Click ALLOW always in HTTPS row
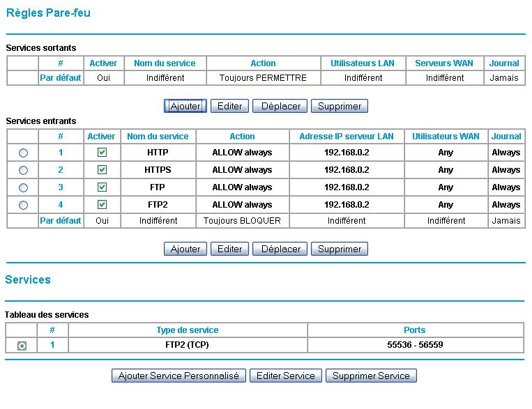Screen dimensions: 532x409 (x=242, y=169)
